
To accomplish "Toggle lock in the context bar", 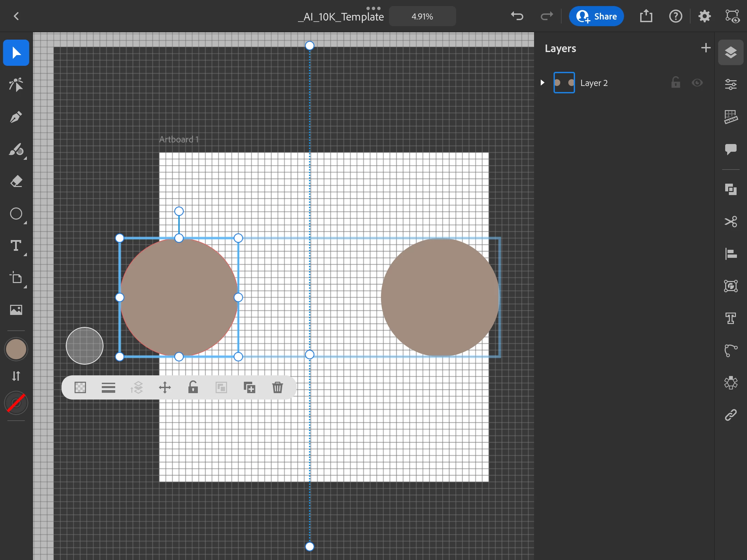I will tap(193, 387).
